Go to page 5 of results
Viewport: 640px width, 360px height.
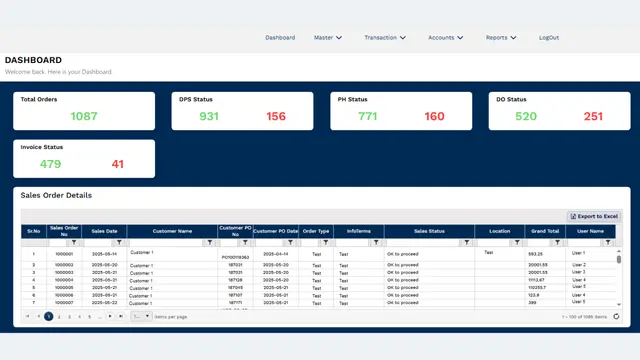[x=89, y=317]
